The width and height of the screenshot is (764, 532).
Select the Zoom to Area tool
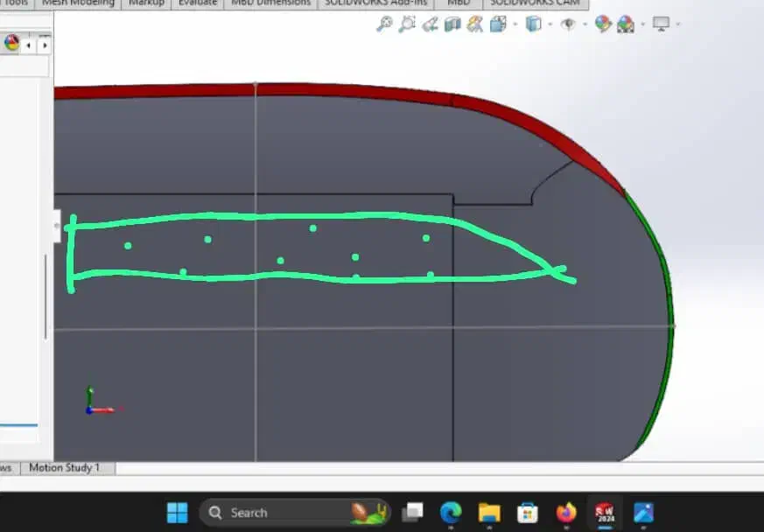point(407,24)
